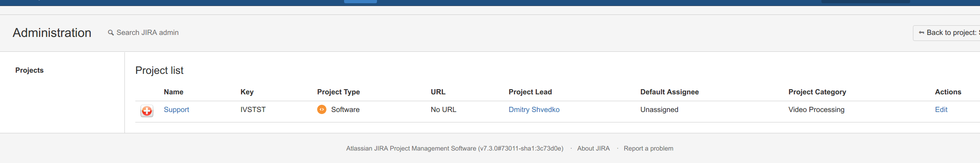Edit the Support project
Screen dimensions: 980x163
(941, 110)
